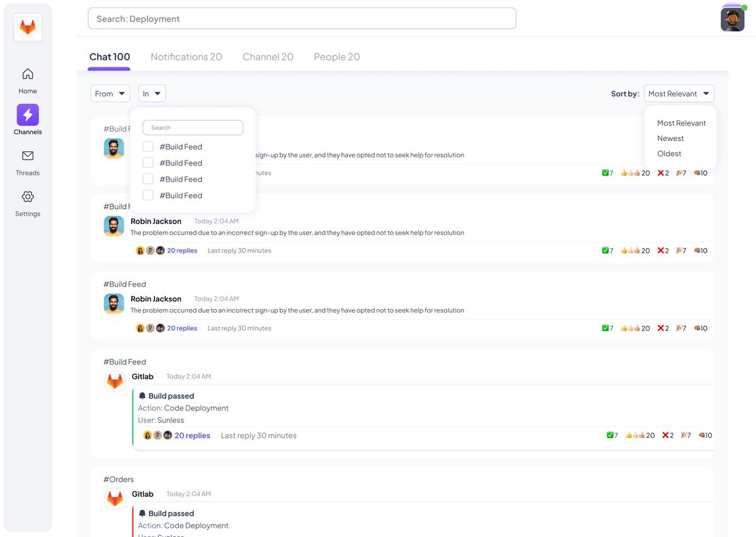756x537 pixels.
Task: Click 'Last reply 30 minutes' in Gitlab #Build Feed card
Action: pos(258,435)
